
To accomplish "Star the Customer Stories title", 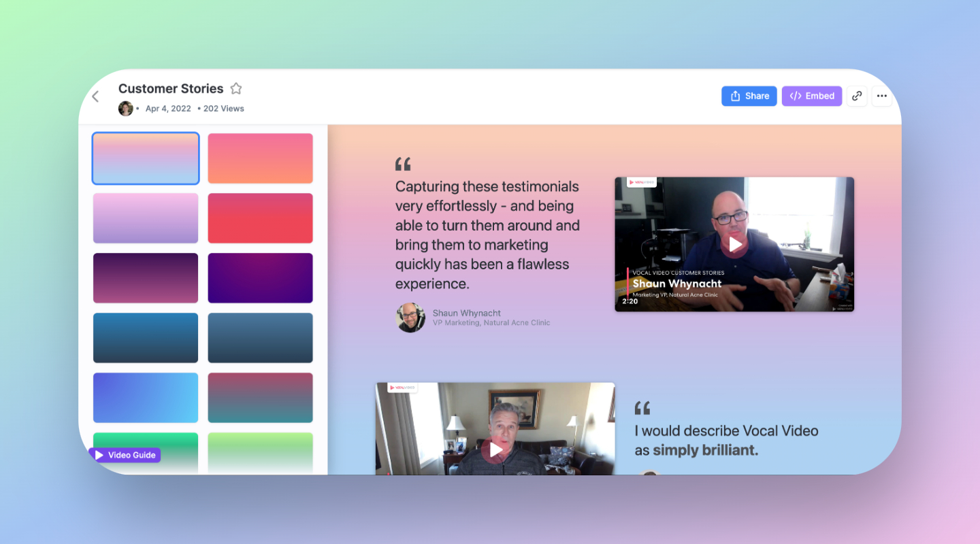I will [x=236, y=88].
